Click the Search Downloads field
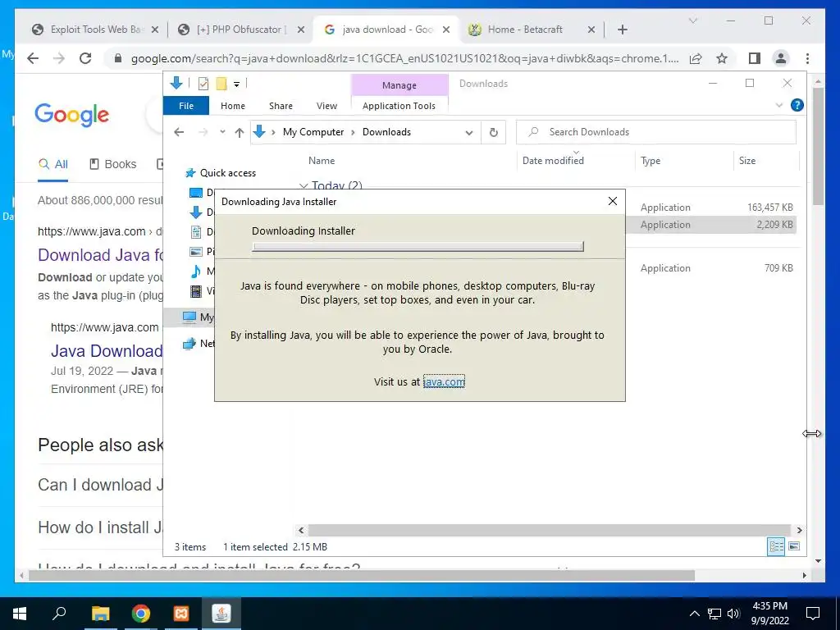Image resolution: width=840 pixels, height=630 pixels. (656, 132)
